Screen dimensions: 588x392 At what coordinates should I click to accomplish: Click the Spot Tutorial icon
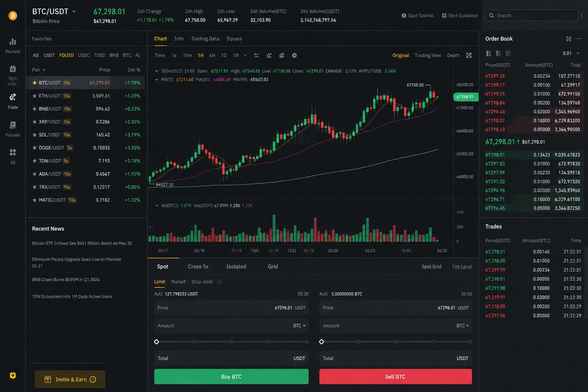pos(404,16)
